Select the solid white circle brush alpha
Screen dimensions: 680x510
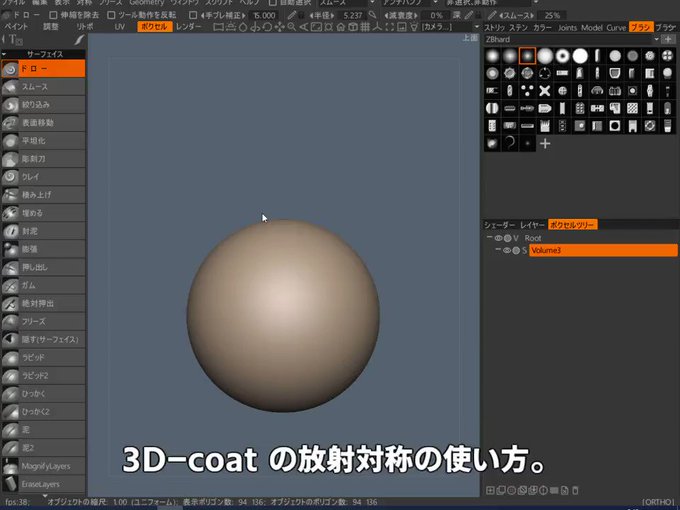580,56
